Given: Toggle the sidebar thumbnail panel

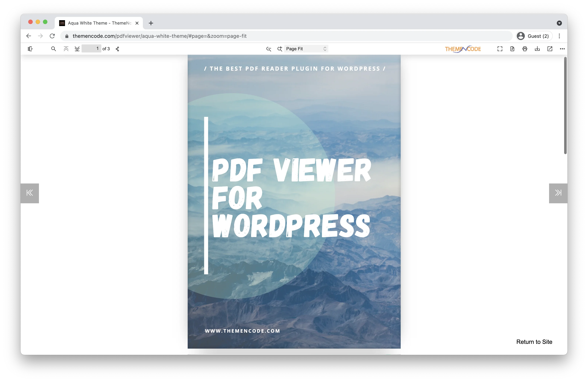Looking at the screenshot, I should coord(30,49).
